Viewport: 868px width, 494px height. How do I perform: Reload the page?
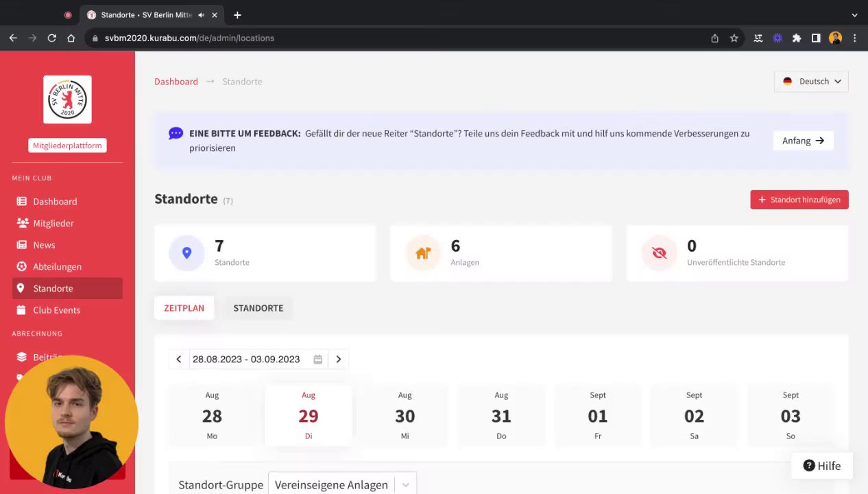pyautogui.click(x=51, y=38)
